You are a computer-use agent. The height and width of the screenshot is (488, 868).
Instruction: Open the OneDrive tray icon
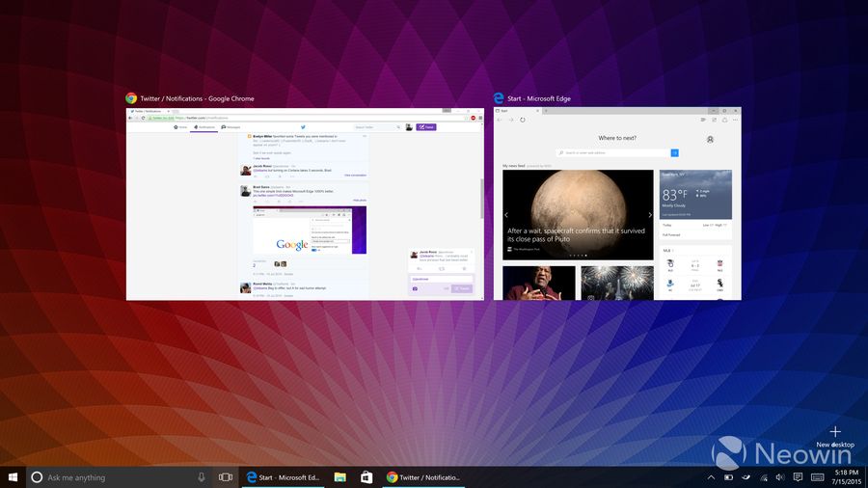pos(746,477)
